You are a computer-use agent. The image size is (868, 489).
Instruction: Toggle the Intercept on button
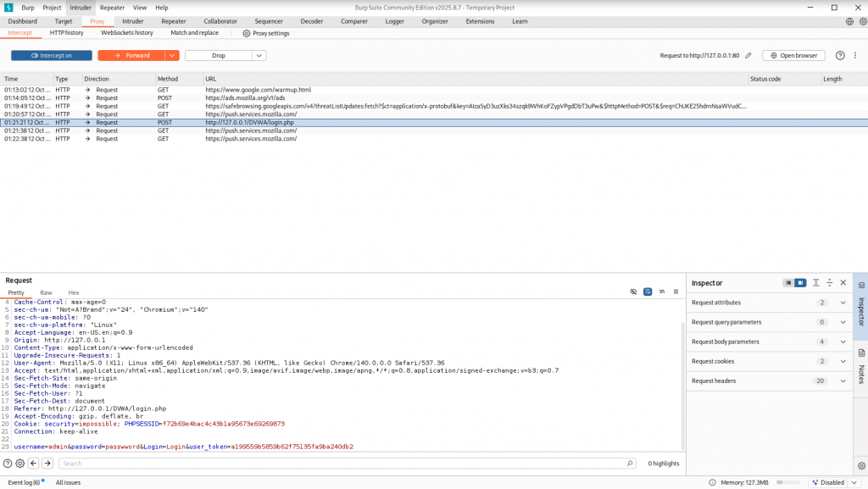coord(52,55)
